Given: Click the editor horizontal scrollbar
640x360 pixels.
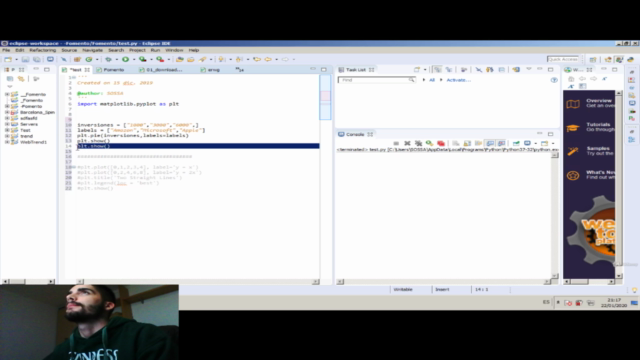Looking at the screenshot, I should (x=198, y=282).
